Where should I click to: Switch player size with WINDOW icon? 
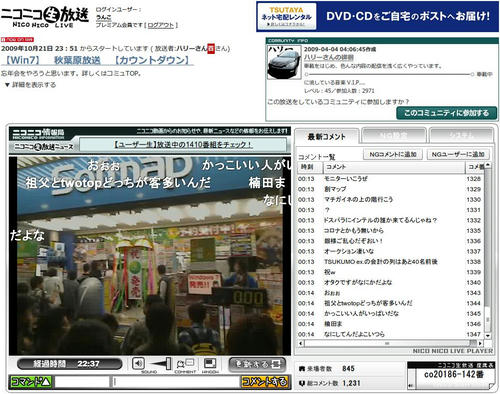pos(210,364)
